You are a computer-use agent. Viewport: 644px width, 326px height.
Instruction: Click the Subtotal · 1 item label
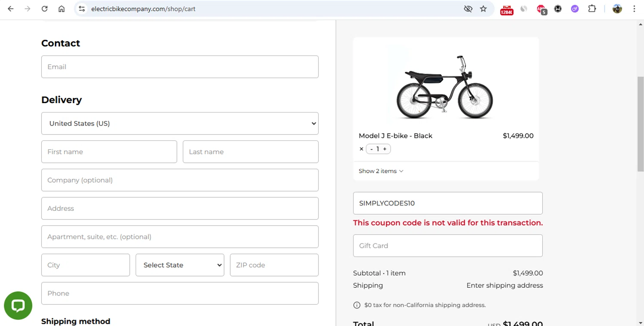point(379,273)
